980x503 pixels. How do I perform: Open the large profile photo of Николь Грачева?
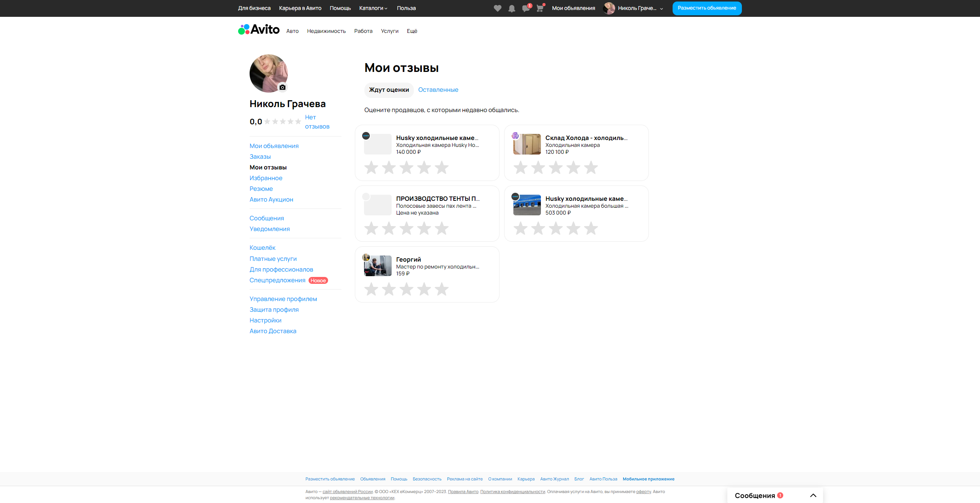click(268, 73)
